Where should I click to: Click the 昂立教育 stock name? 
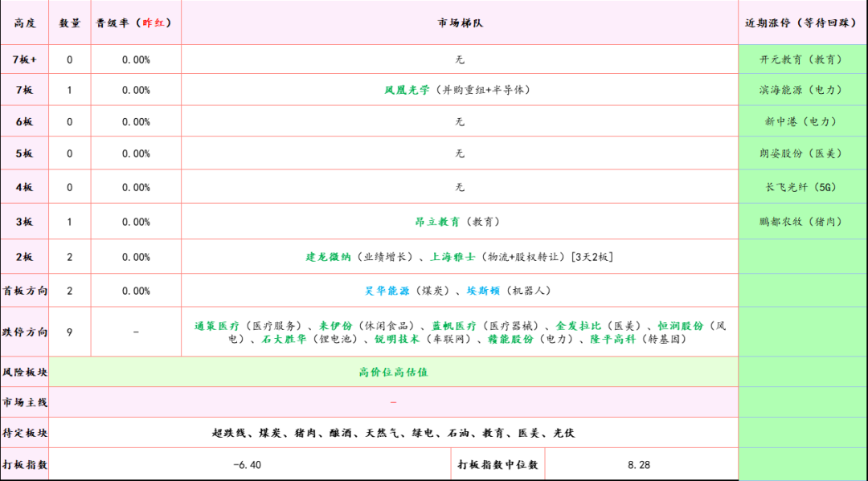(x=437, y=222)
